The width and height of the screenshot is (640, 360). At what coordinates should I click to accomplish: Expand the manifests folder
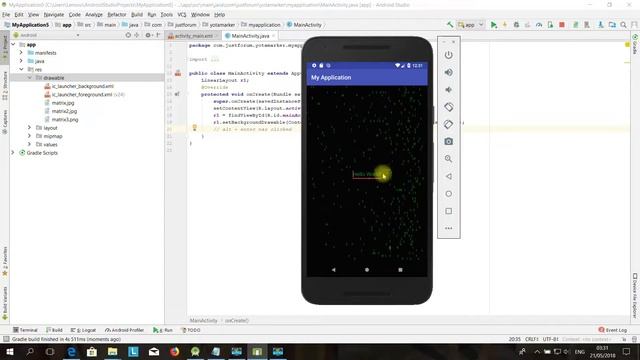(x=21, y=53)
